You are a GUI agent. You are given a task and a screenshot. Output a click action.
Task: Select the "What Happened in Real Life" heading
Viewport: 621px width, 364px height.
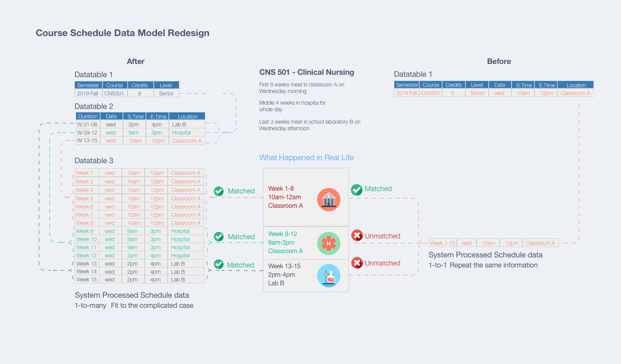pyautogui.click(x=306, y=157)
